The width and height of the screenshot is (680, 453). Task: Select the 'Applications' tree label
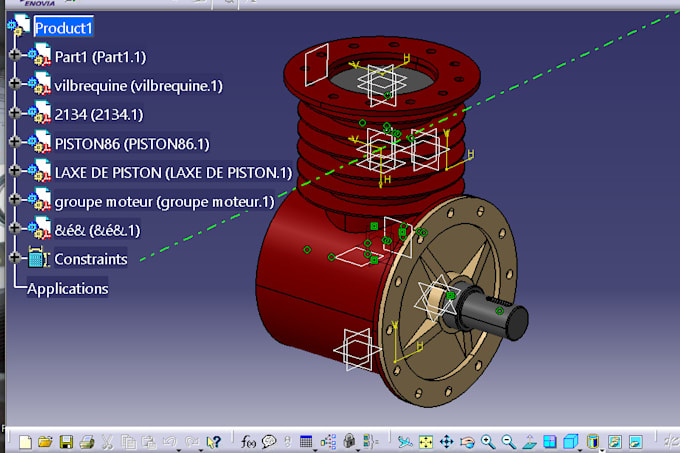coord(67,289)
